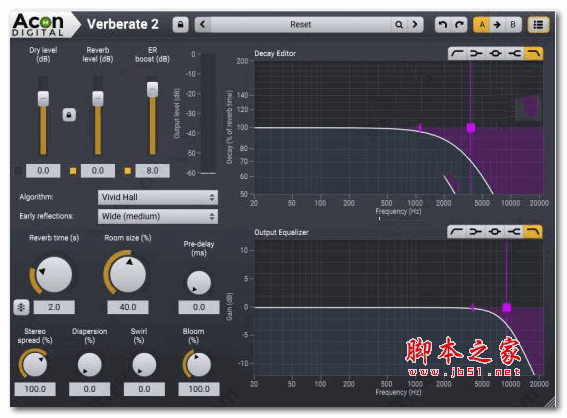Click the Room size knob
Viewport: 567px width, 418px height.
[x=128, y=275]
